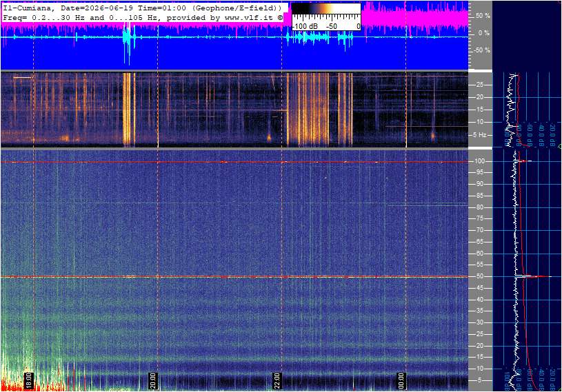Click the 95 Hz label on E-field axis
Image resolution: width=562 pixels, height=392 pixels.
tap(479, 172)
